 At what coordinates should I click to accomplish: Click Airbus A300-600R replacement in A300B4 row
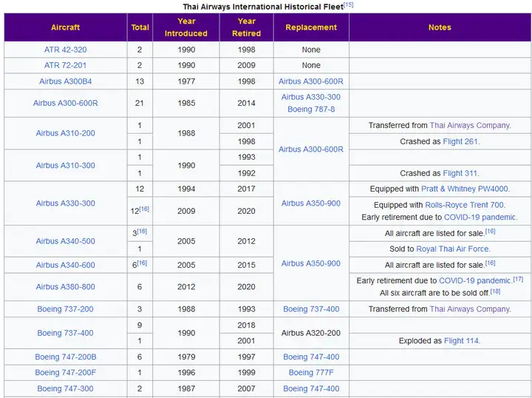[x=311, y=81]
